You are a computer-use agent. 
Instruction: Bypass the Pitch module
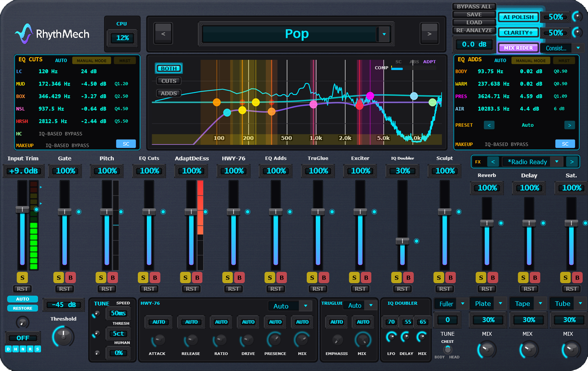click(x=113, y=278)
